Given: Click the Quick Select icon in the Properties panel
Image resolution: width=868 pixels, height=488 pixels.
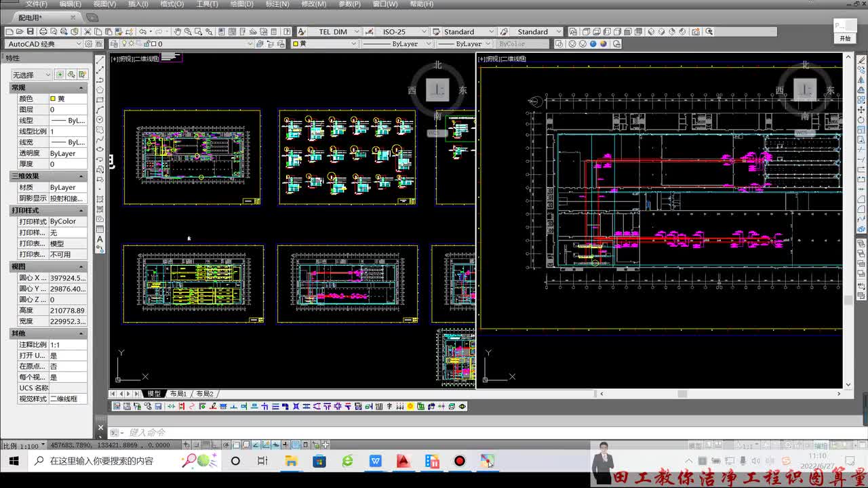Looking at the screenshot, I should pos(82,75).
